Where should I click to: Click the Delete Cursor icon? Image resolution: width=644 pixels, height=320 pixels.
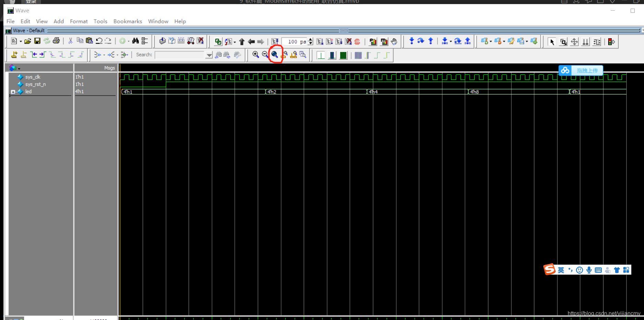point(24,55)
